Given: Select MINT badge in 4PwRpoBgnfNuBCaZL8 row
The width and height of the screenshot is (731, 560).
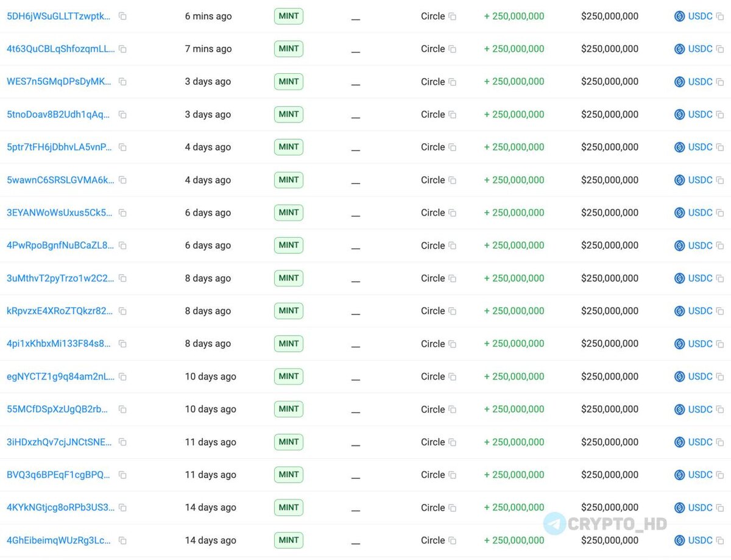Looking at the screenshot, I should (x=289, y=245).
